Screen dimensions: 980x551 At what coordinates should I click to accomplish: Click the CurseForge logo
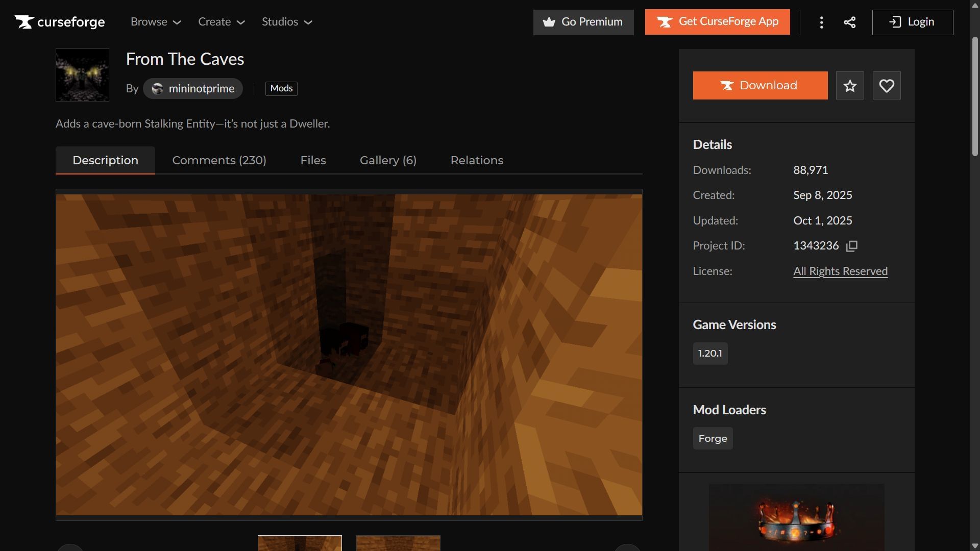[60, 22]
